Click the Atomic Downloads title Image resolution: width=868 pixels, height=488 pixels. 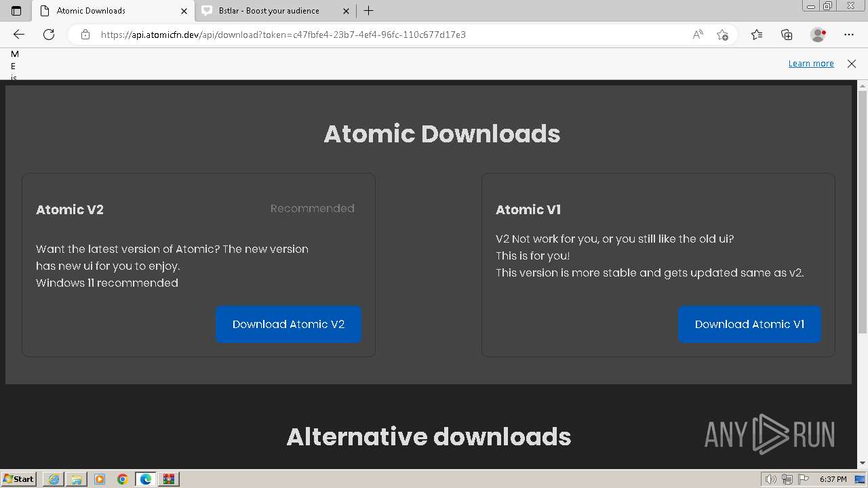point(442,134)
